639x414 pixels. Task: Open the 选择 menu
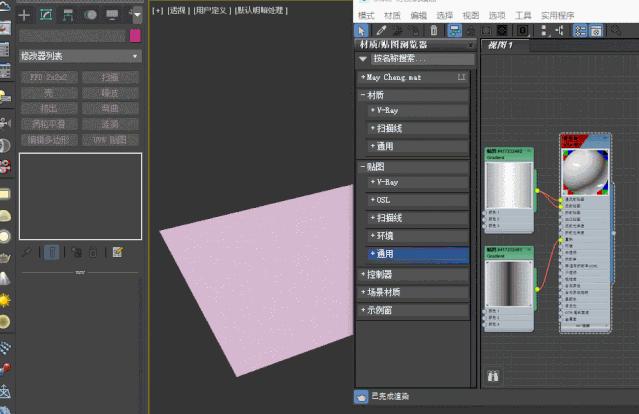point(444,15)
